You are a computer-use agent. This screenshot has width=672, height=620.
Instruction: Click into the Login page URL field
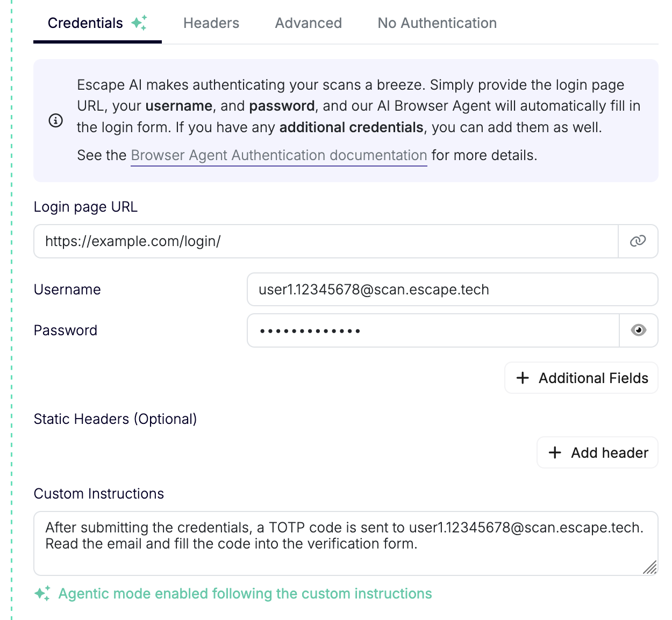point(323,241)
